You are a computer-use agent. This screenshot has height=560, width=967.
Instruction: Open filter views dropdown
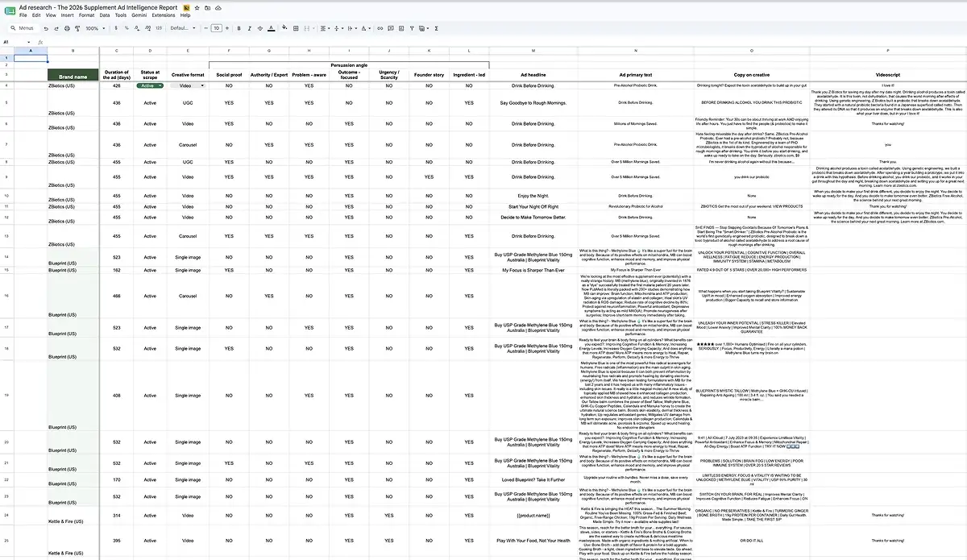pos(423,28)
